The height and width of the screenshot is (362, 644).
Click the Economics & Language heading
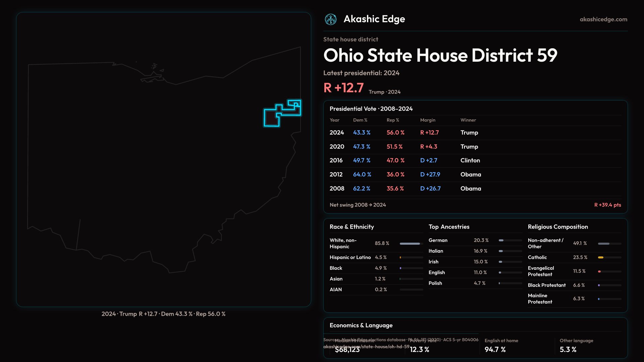(x=361, y=325)
